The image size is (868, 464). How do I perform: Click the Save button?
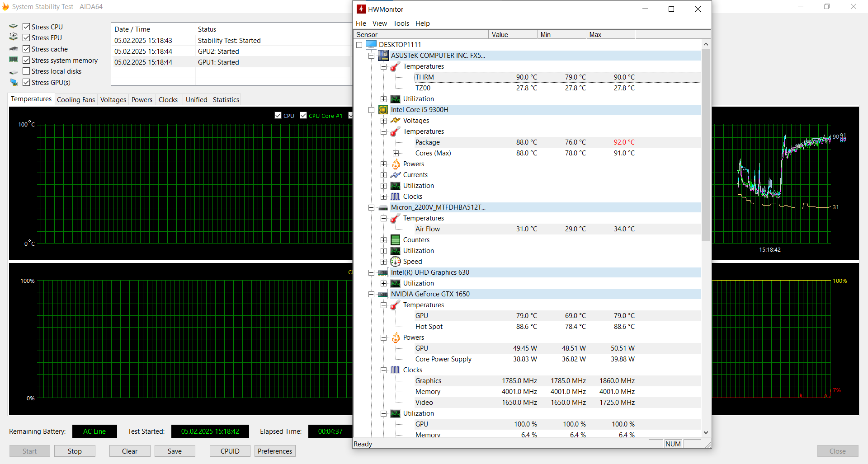pyautogui.click(x=175, y=451)
